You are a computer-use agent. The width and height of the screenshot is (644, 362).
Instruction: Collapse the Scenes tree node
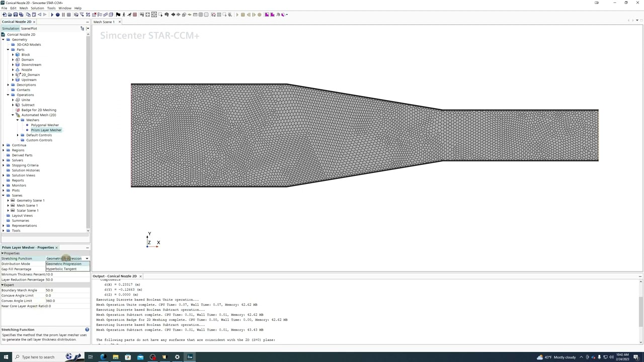click(3, 195)
